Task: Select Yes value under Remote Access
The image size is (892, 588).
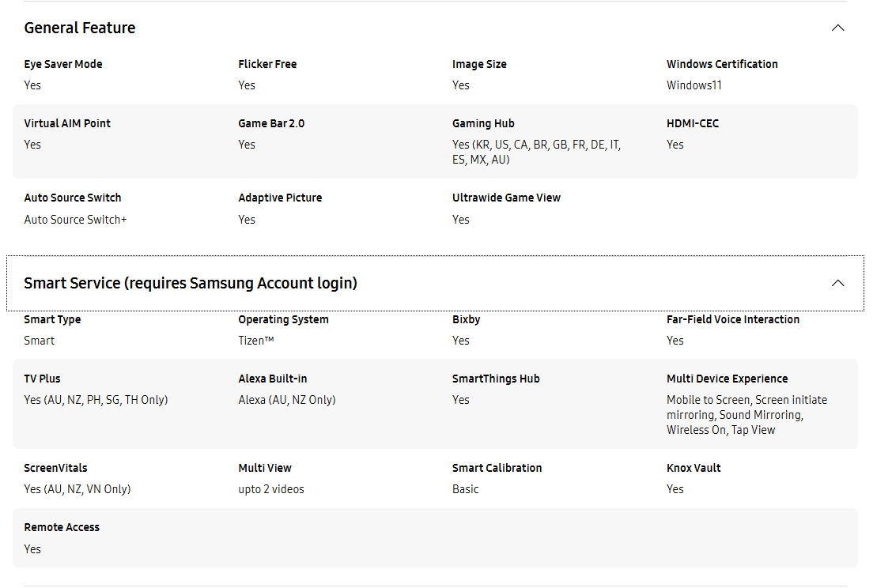Action: point(32,549)
